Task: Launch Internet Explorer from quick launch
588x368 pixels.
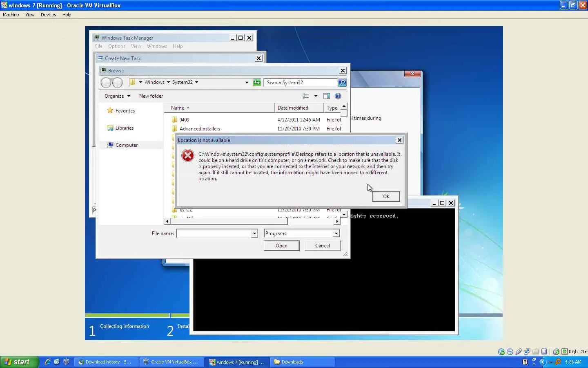Action: click(47, 362)
